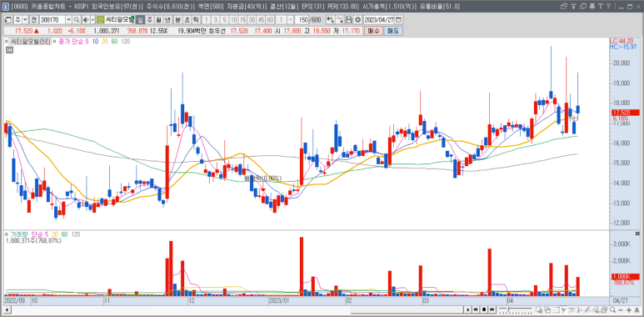Zoom in chart with the plus icon

pyautogui.click(x=629, y=309)
